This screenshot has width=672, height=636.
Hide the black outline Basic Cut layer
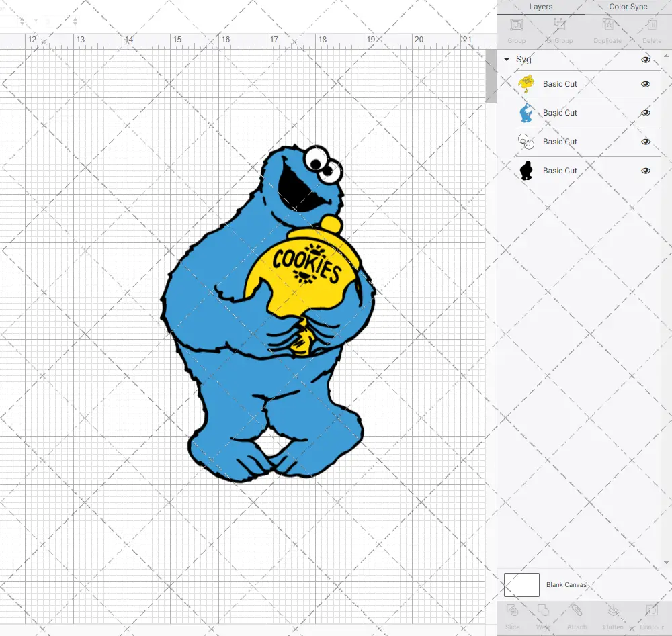point(645,171)
